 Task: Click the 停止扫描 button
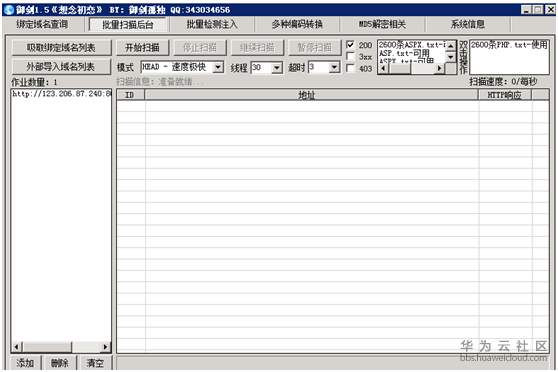tap(200, 48)
